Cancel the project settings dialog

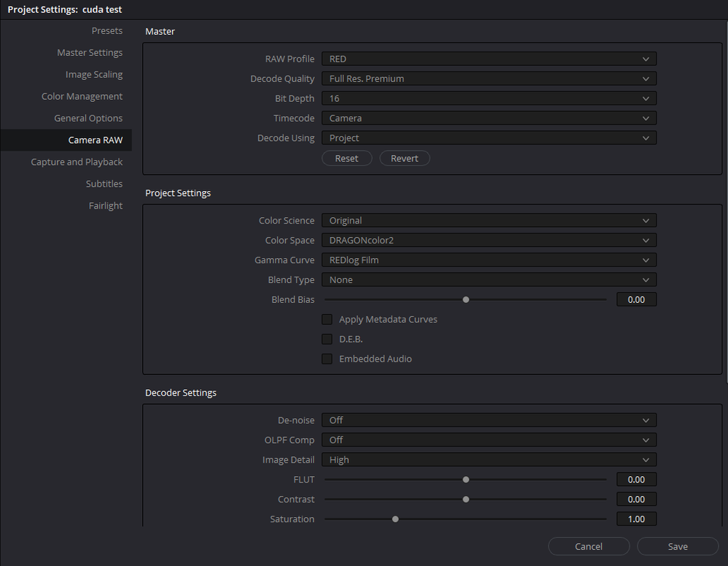pyautogui.click(x=589, y=546)
